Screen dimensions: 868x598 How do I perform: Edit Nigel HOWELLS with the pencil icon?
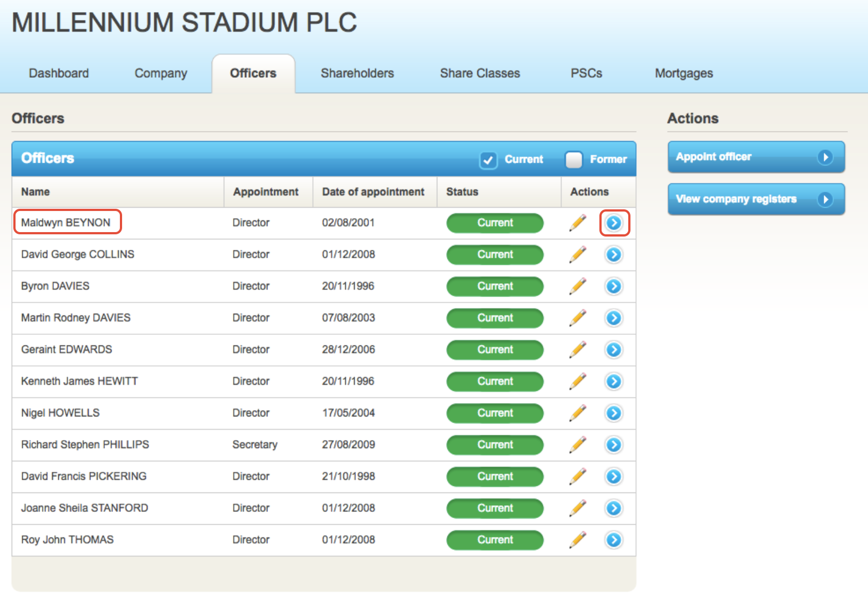click(x=578, y=413)
